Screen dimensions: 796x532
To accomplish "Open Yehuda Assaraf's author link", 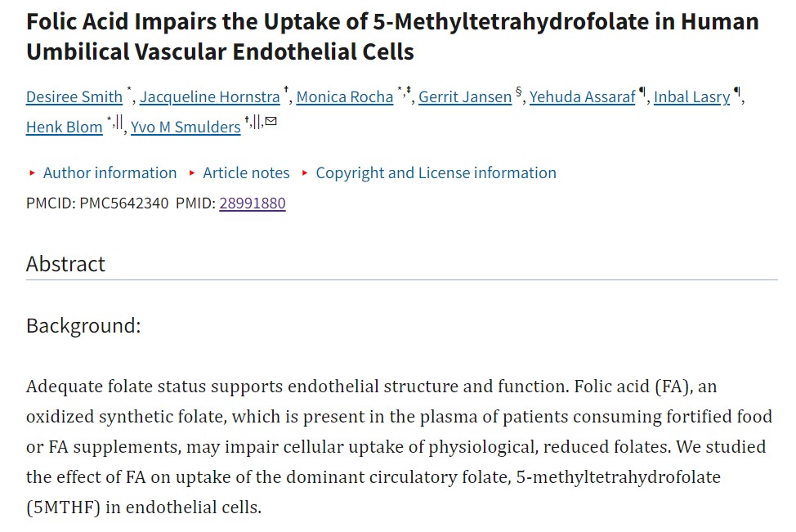I will click(x=582, y=97).
